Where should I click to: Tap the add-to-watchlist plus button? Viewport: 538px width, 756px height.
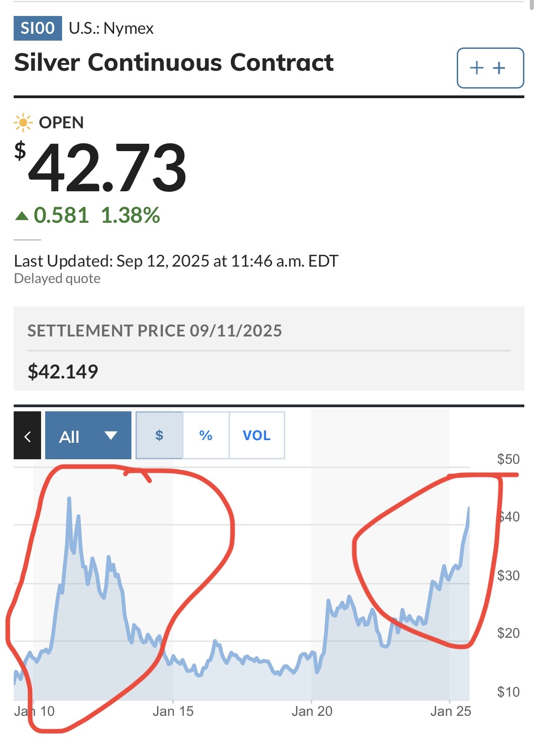[x=490, y=68]
